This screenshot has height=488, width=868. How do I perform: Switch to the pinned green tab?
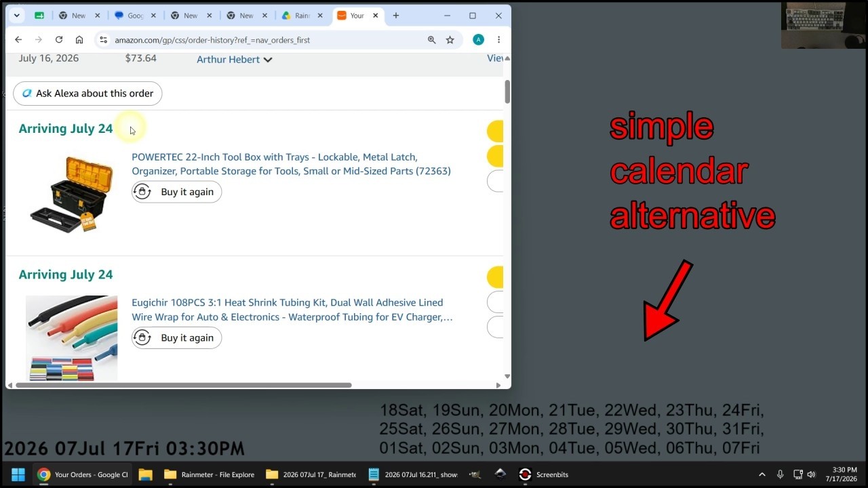(39, 16)
